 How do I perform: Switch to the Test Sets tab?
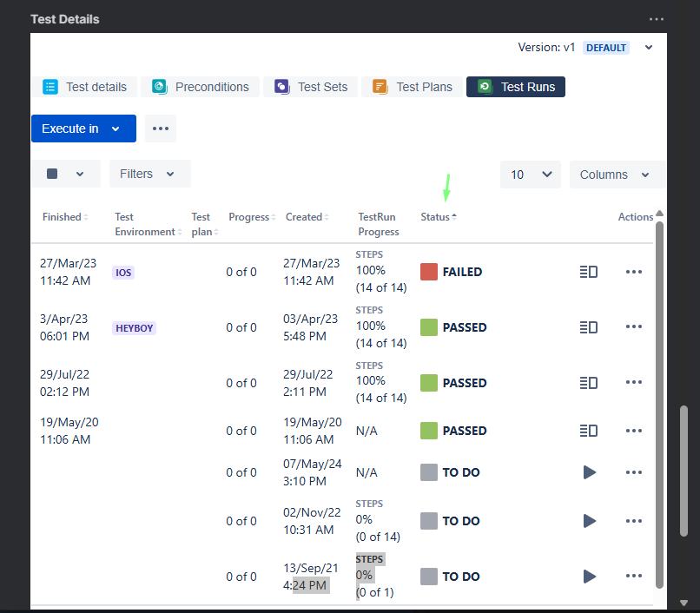point(311,87)
